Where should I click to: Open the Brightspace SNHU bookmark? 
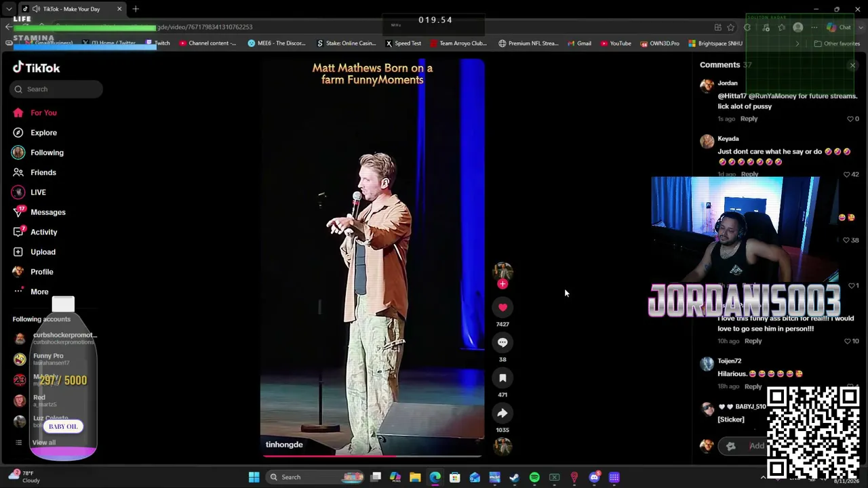pyautogui.click(x=715, y=43)
